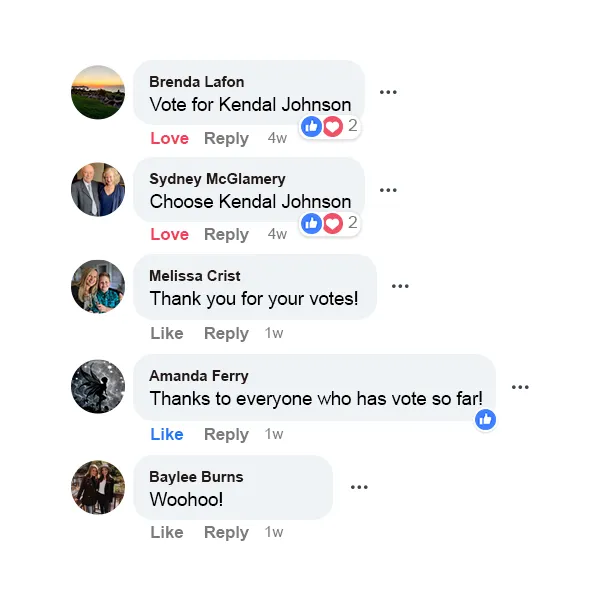Screen dimensions: 600x600
Task: Open three-dot menu on Melissa Crist's comment
Action: pyautogui.click(x=400, y=286)
